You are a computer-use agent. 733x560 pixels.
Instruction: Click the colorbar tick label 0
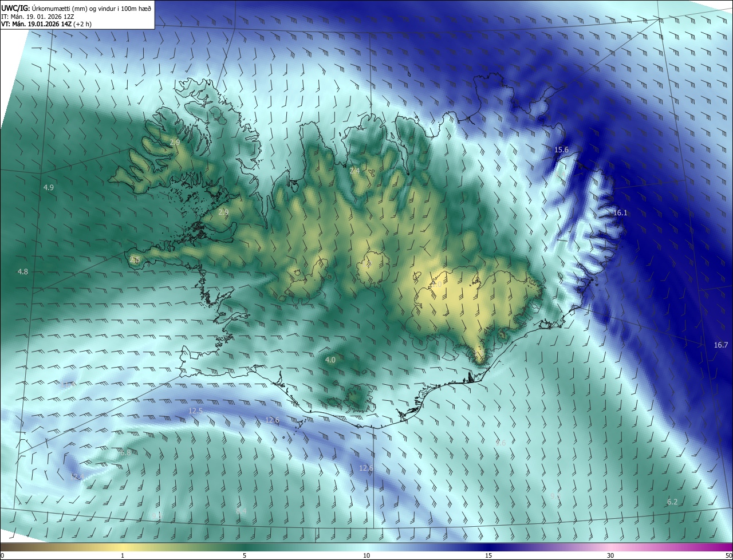(2, 555)
